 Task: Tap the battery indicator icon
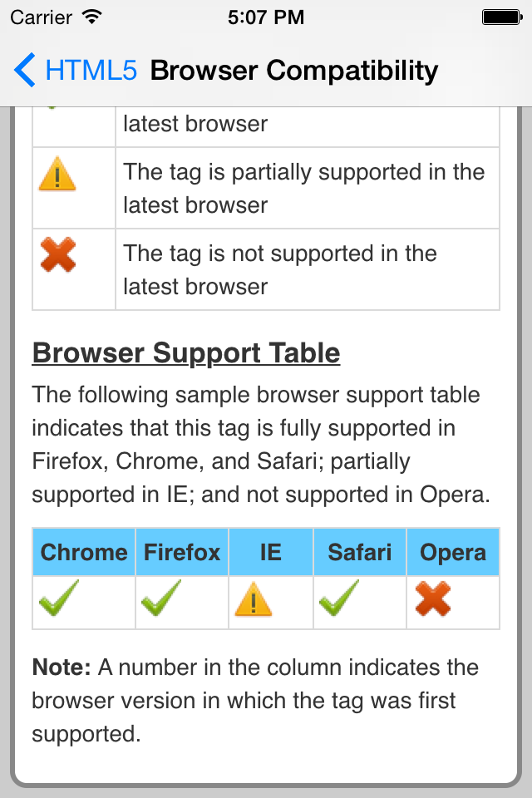pos(502,17)
